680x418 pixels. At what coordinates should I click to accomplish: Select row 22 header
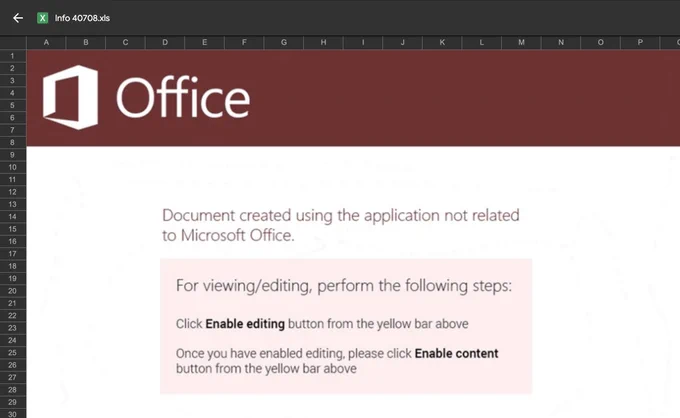[13, 316]
